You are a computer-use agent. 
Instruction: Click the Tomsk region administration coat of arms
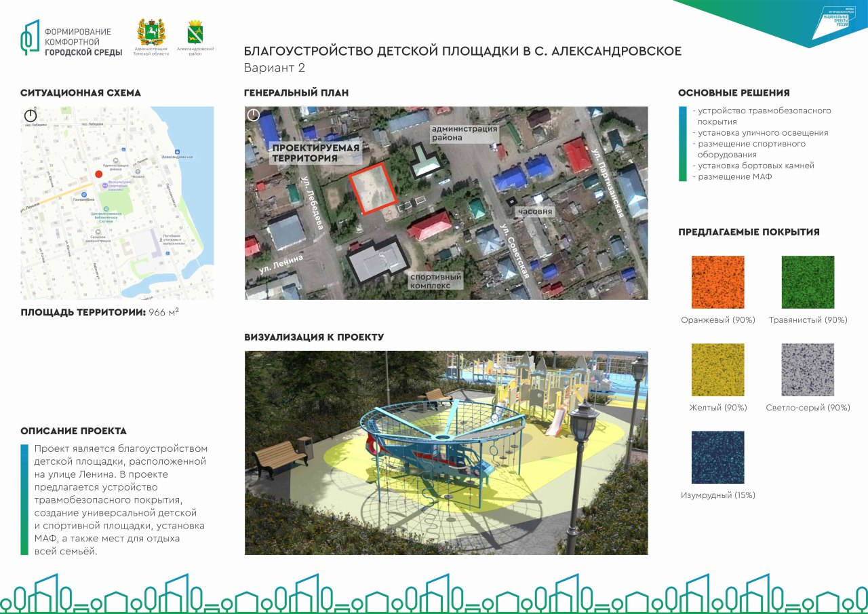(151, 32)
